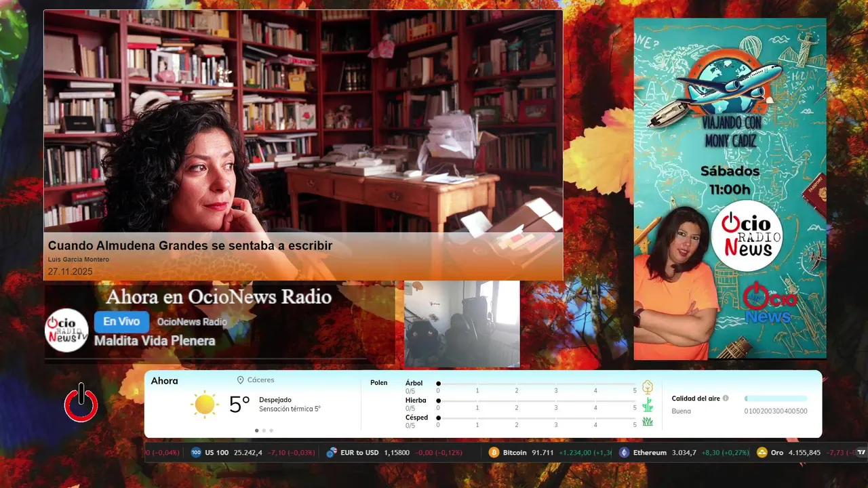Image resolution: width=868 pixels, height=488 pixels.
Task: Click the Ocio Radio News circle logo in banner
Action: coord(747,235)
